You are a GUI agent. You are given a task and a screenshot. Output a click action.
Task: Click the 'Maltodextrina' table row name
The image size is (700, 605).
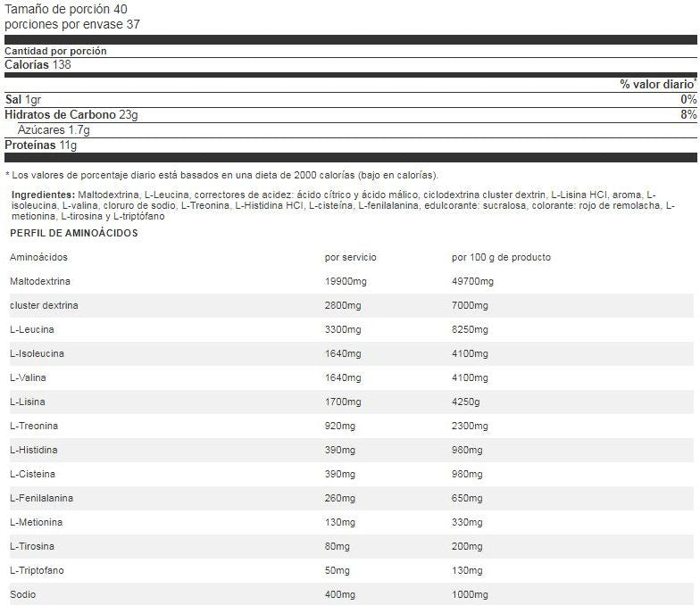[x=39, y=281]
